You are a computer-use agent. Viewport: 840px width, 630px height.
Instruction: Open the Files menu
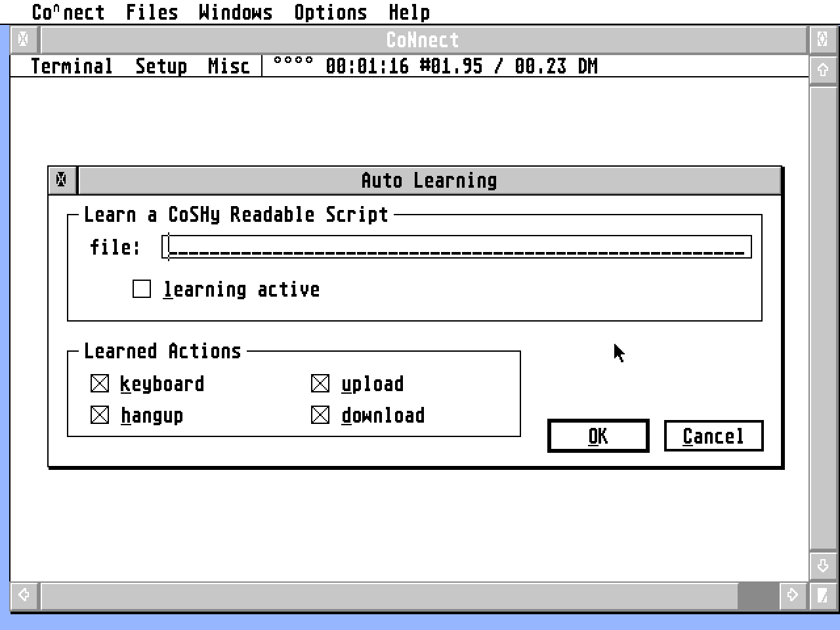(152, 12)
